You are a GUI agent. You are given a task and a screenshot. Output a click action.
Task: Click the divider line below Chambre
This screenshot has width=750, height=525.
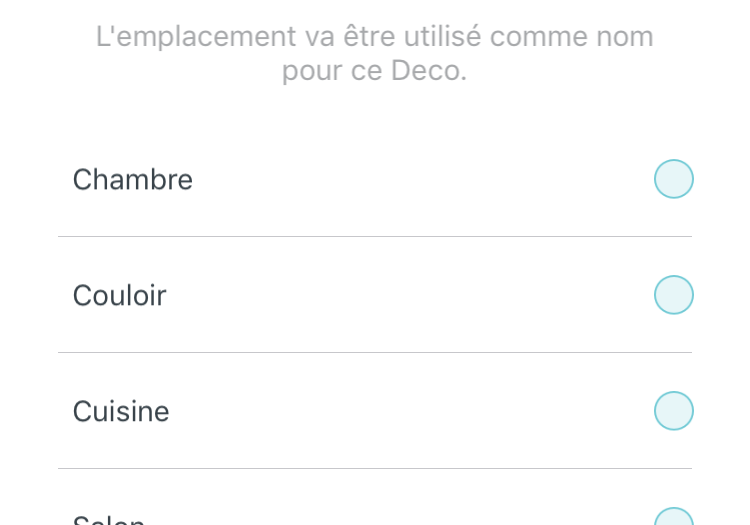[x=375, y=237]
